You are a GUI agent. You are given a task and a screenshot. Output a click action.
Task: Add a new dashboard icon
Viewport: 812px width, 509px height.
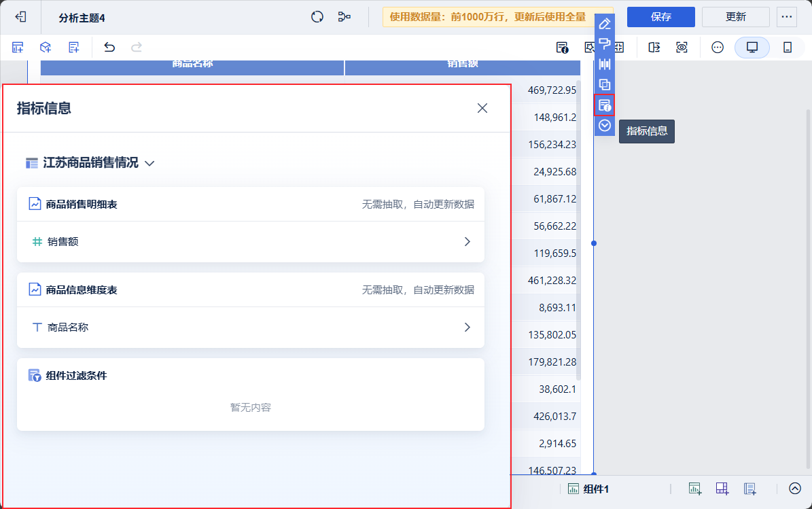click(722, 489)
